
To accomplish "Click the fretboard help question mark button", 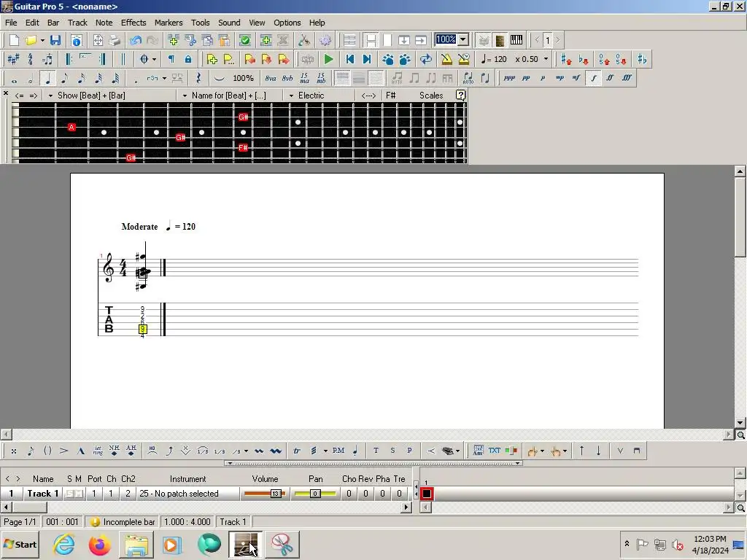I will pos(461,96).
